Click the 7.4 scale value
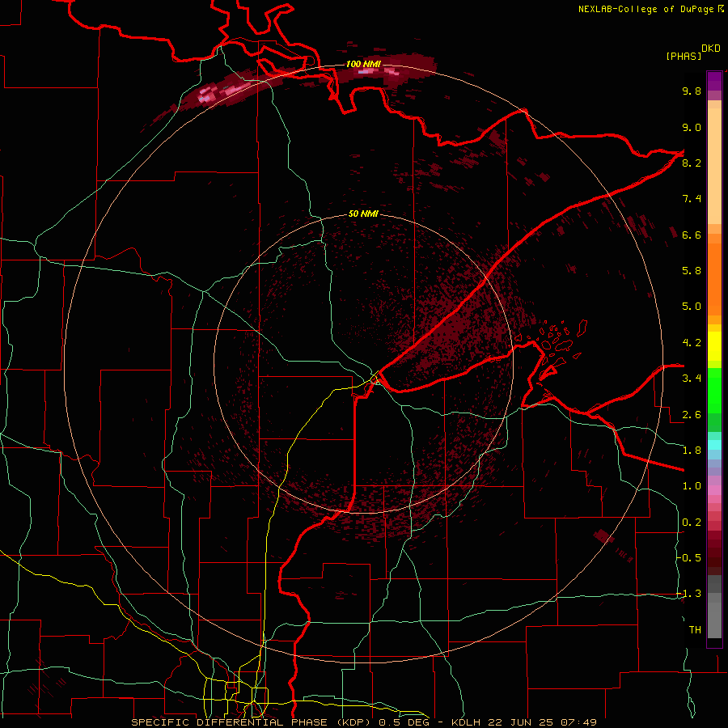728x728 pixels. 692,199
